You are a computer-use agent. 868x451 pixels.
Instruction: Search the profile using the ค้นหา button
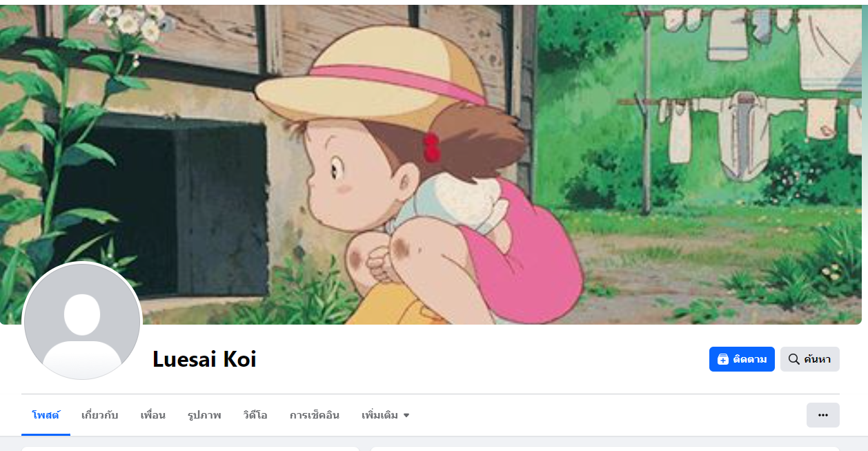[810, 359]
